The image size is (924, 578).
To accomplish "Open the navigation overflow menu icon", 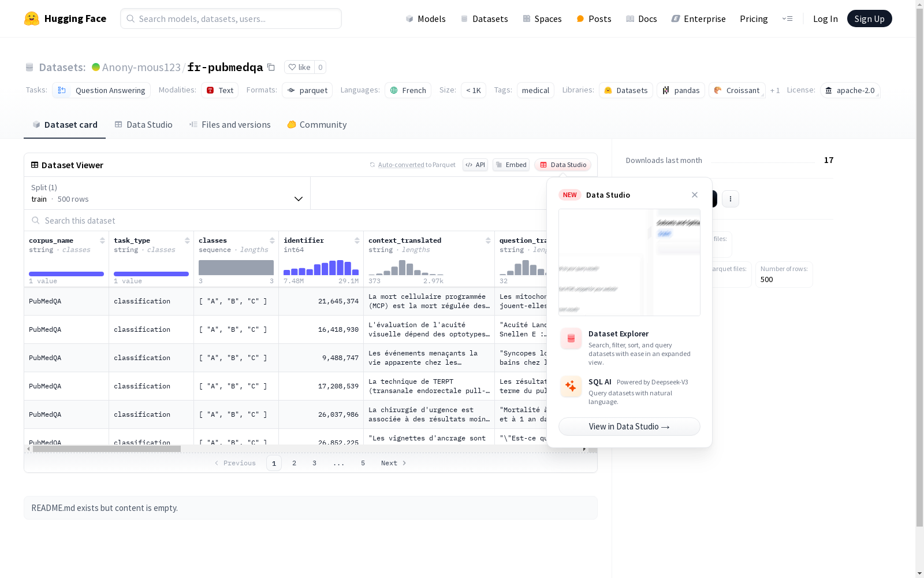I will [787, 18].
